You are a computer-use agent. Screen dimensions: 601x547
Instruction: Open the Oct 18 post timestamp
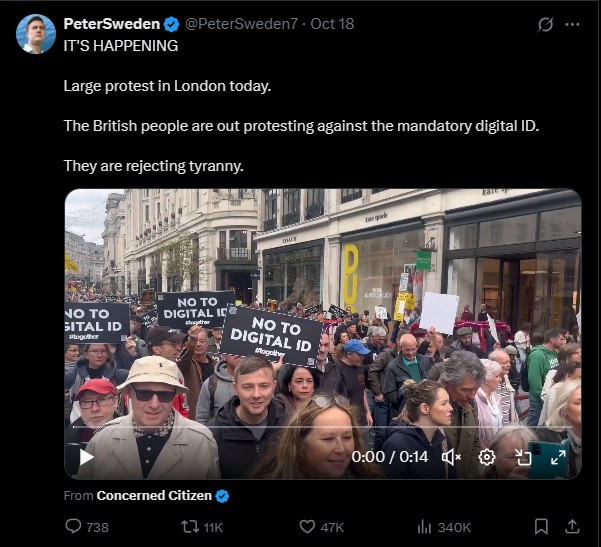click(x=332, y=23)
